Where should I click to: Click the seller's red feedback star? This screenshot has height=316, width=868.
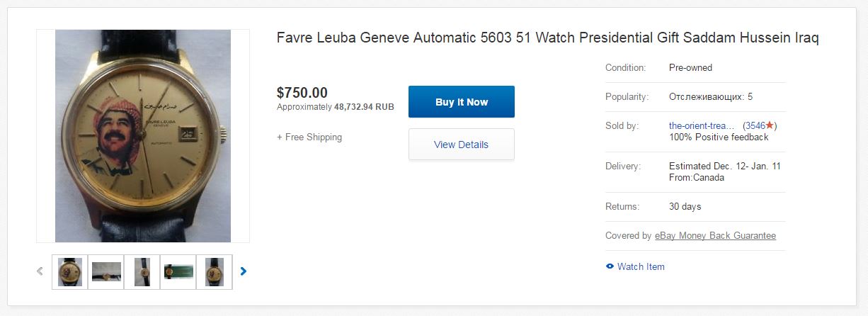[770, 125]
